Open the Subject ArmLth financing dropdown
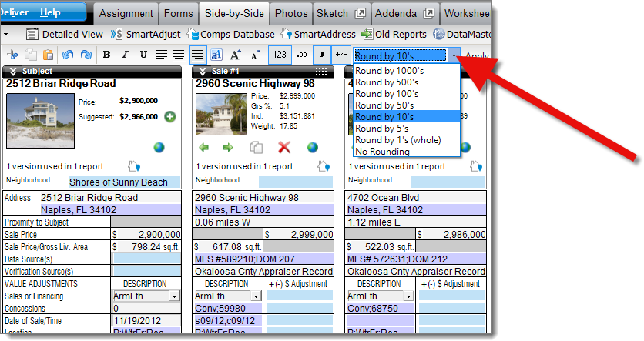 click(174, 296)
